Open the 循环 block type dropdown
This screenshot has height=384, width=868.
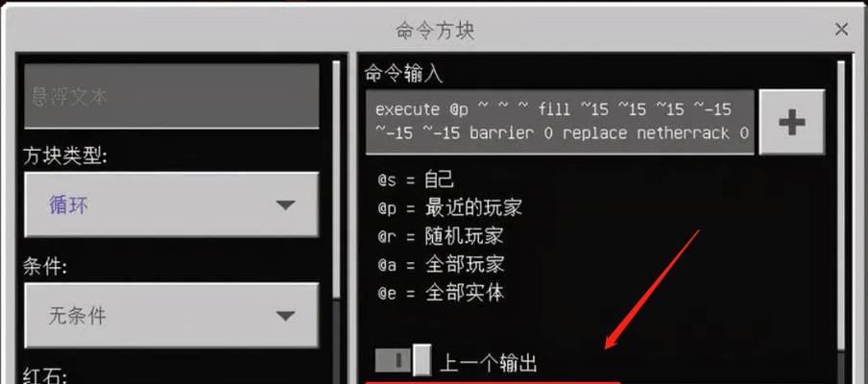click(172, 205)
